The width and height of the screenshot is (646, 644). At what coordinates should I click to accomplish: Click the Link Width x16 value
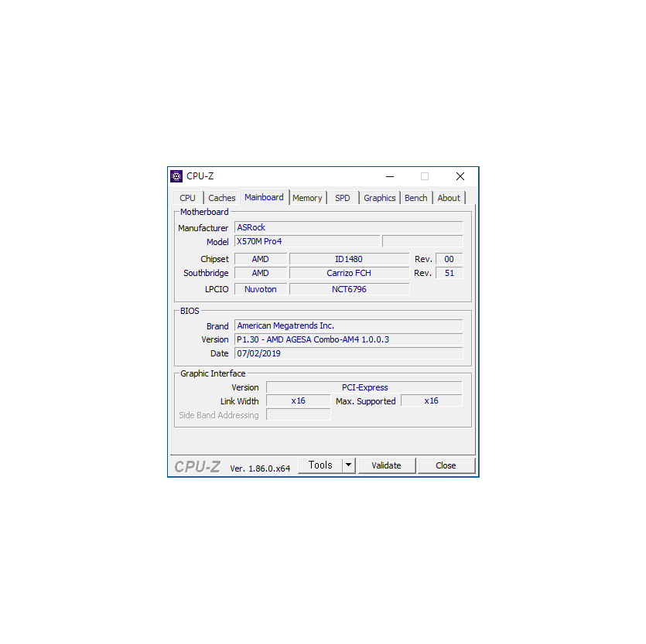tap(299, 400)
